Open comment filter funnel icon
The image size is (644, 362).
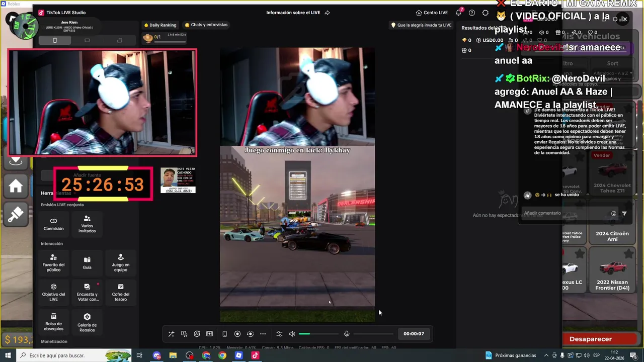click(x=624, y=213)
